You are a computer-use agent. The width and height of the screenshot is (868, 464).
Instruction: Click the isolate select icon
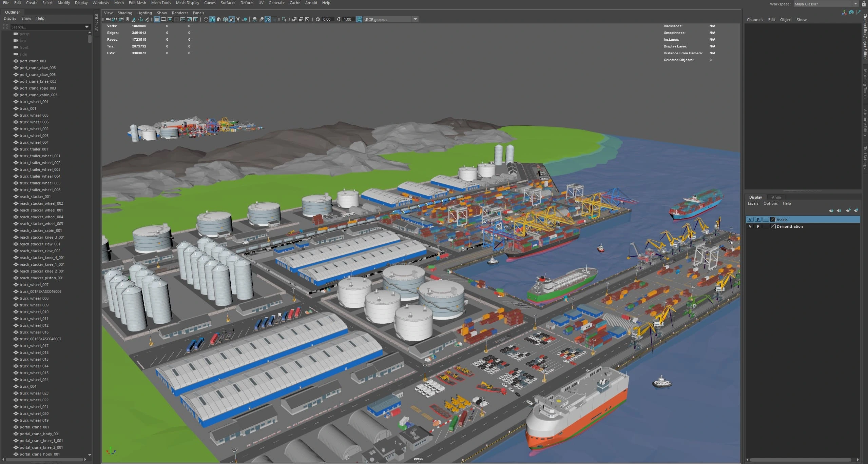[284, 19]
